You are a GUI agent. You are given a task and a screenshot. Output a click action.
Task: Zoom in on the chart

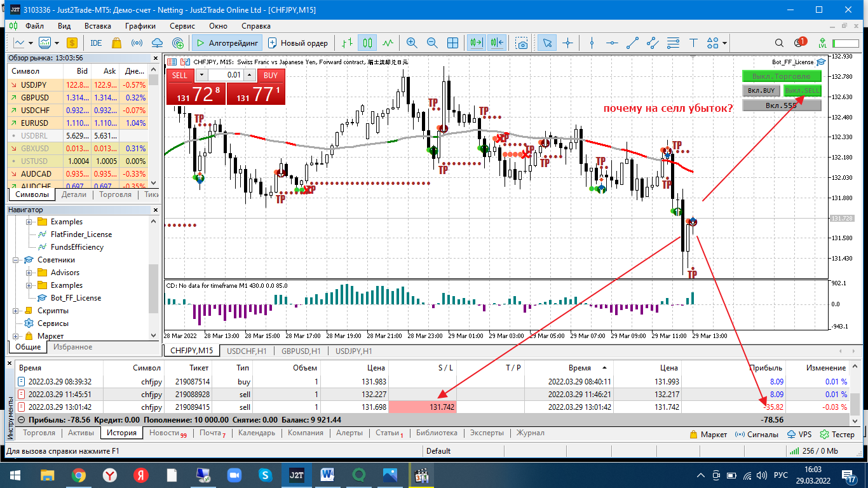[412, 43]
